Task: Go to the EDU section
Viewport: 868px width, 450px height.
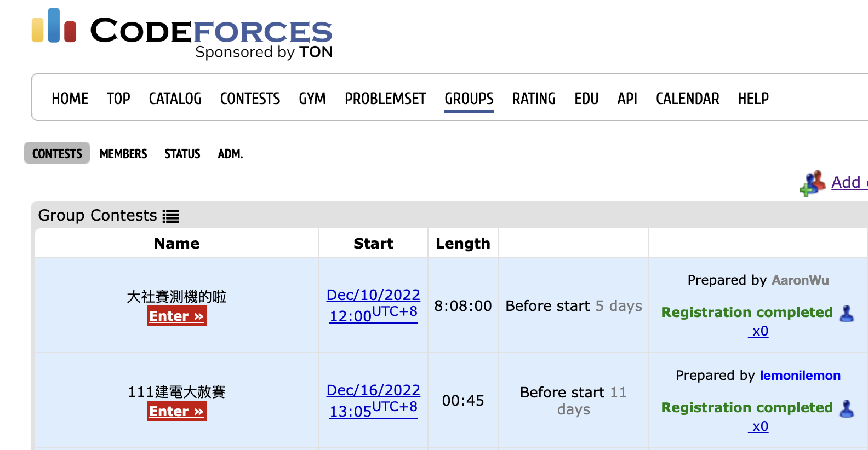Action: (x=586, y=99)
